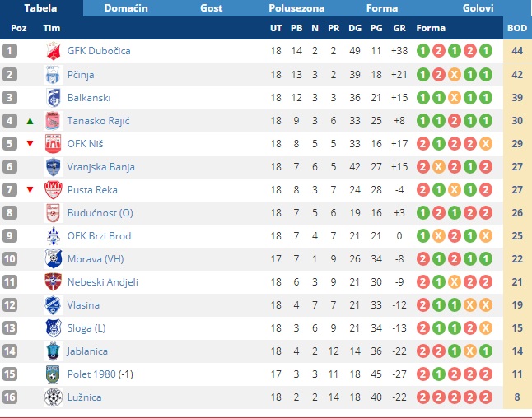Click the GFK Dubočica club crest
The width and height of the screenshot is (532, 418).
pyautogui.click(x=54, y=51)
